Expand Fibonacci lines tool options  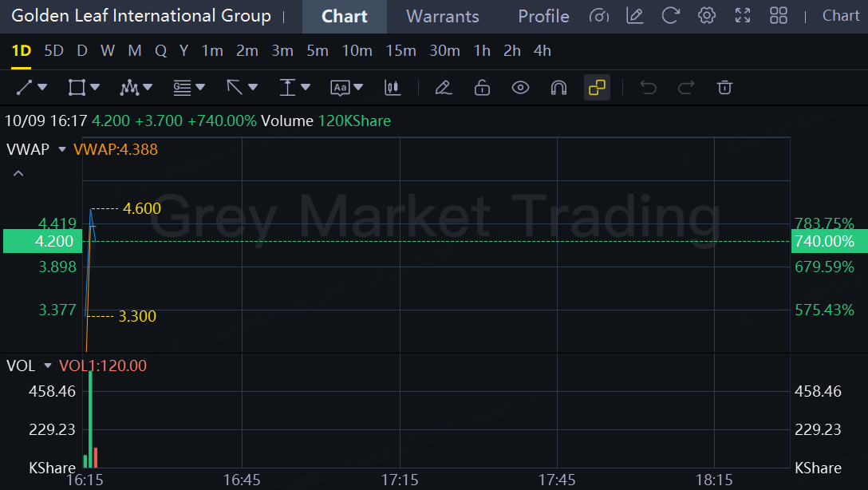point(200,88)
